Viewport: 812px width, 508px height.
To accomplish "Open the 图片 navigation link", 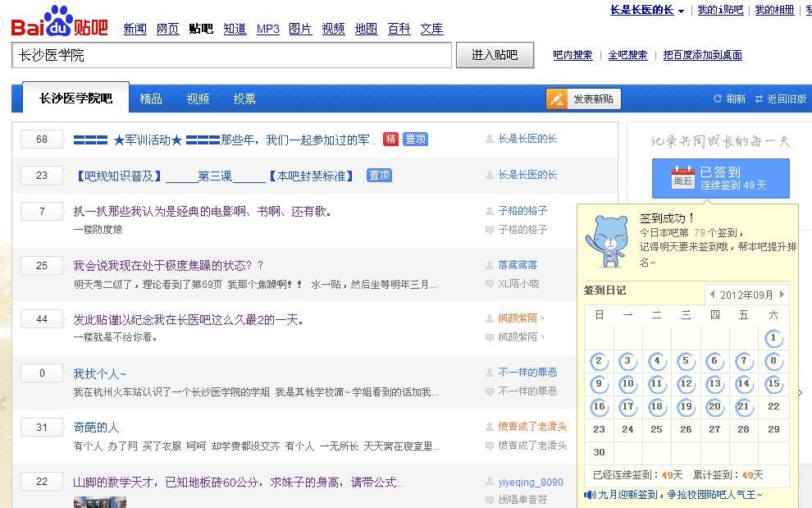I will tap(300, 29).
